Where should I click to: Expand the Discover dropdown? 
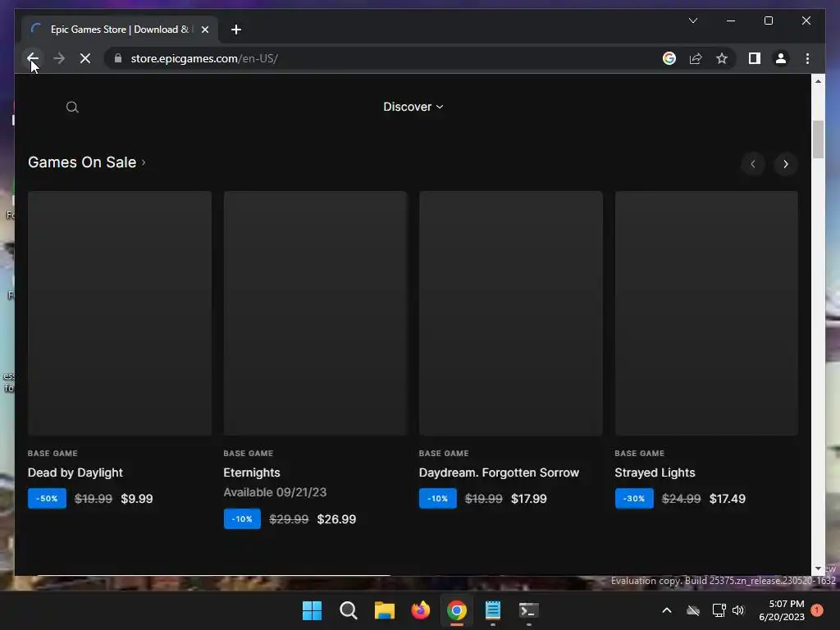[x=413, y=107]
